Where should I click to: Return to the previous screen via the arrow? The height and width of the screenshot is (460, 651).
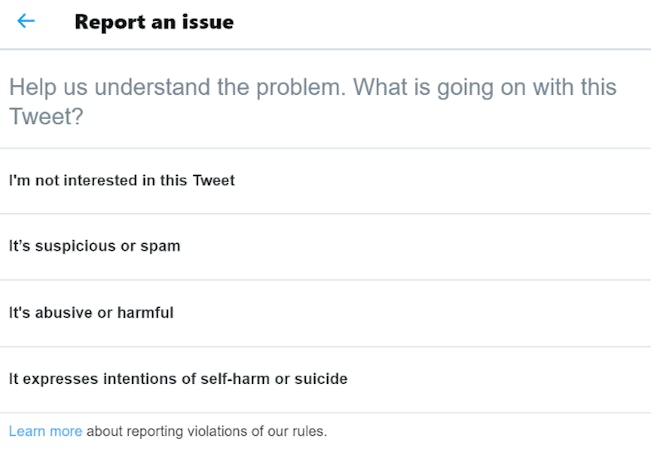pos(26,21)
